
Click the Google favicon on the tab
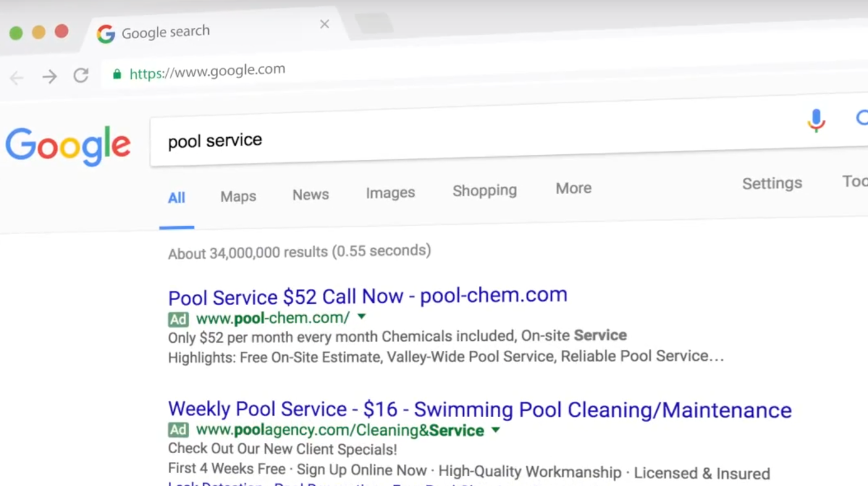pos(106,34)
